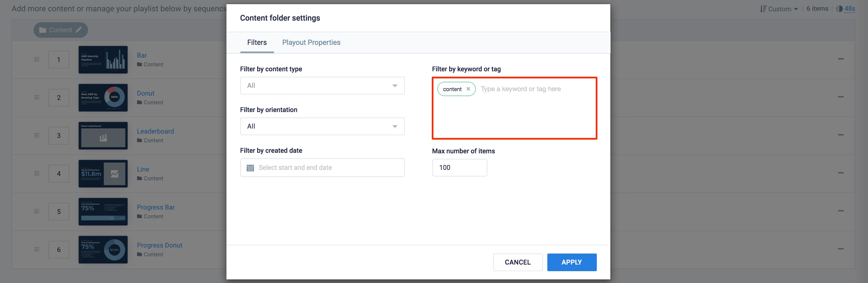This screenshot has height=283, width=868.
Task: Open the more options menu for Line
Action: (841, 173)
